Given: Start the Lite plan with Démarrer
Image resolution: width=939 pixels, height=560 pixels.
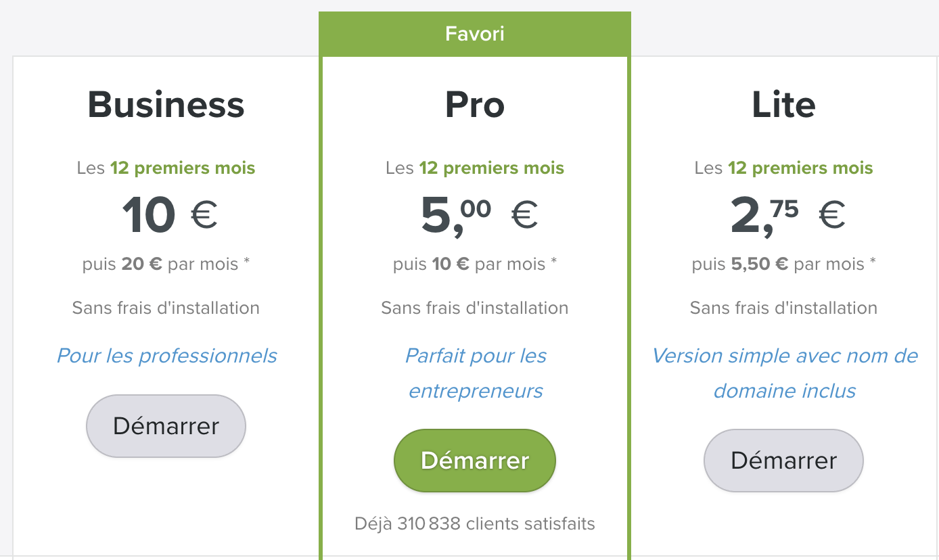Looking at the screenshot, I should tap(783, 461).
